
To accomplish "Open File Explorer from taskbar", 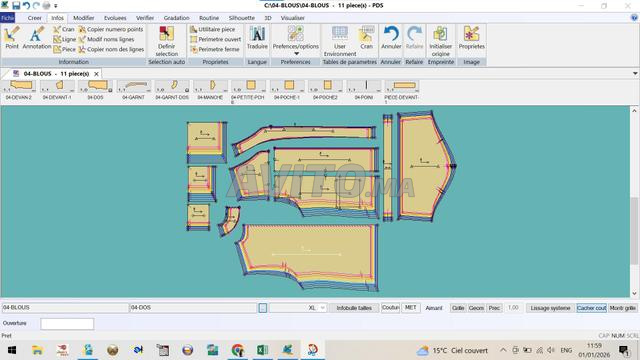I will point(37,350).
